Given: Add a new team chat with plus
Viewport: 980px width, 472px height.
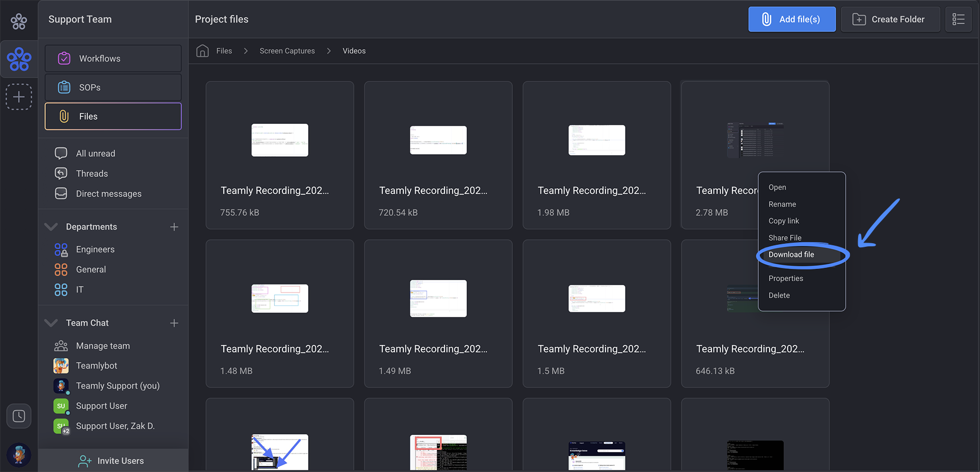Looking at the screenshot, I should pyautogui.click(x=174, y=323).
